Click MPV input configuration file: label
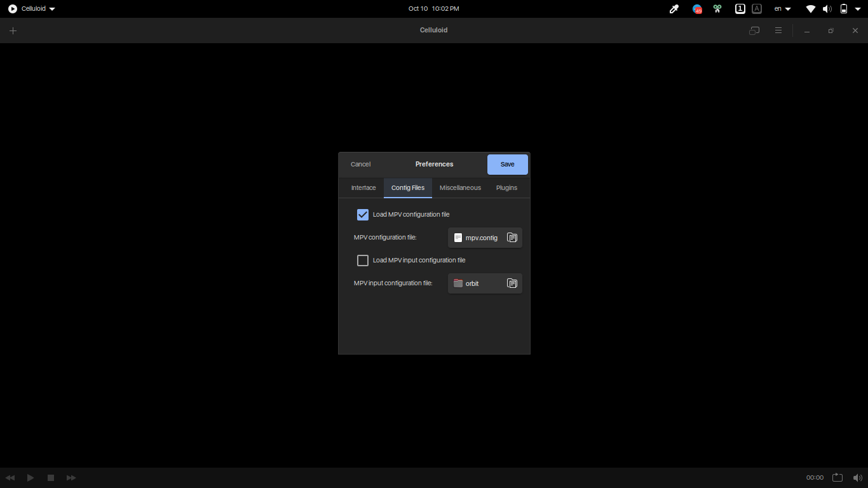Viewport: 868px width, 488px height. [x=393, y=283]
